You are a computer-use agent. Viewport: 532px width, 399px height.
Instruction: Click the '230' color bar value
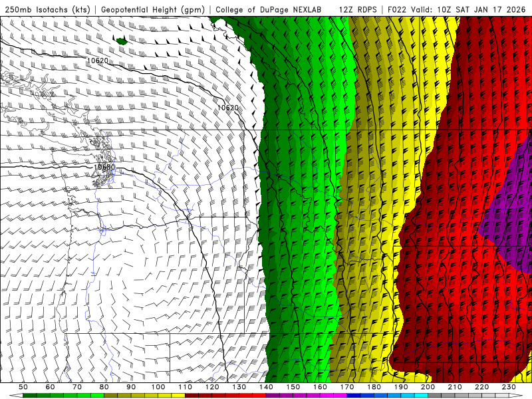click(x=509, y=387)
